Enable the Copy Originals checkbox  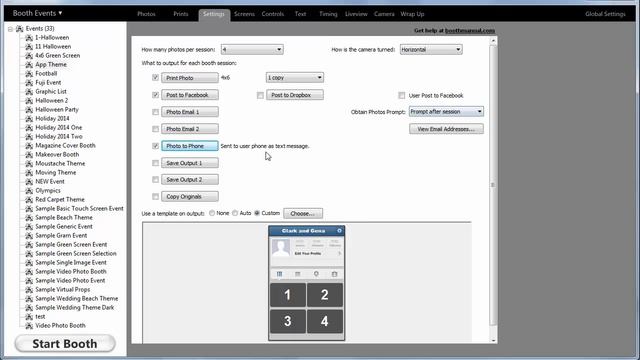pyautogui.click(x=156, y=196)
